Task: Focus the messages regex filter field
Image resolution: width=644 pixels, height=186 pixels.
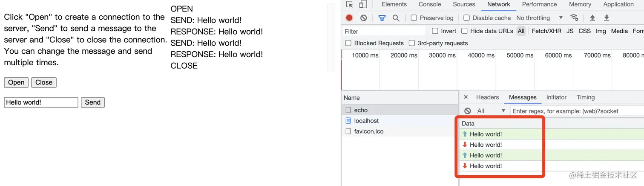Action: pyautogui.click(x=577, y=111)
